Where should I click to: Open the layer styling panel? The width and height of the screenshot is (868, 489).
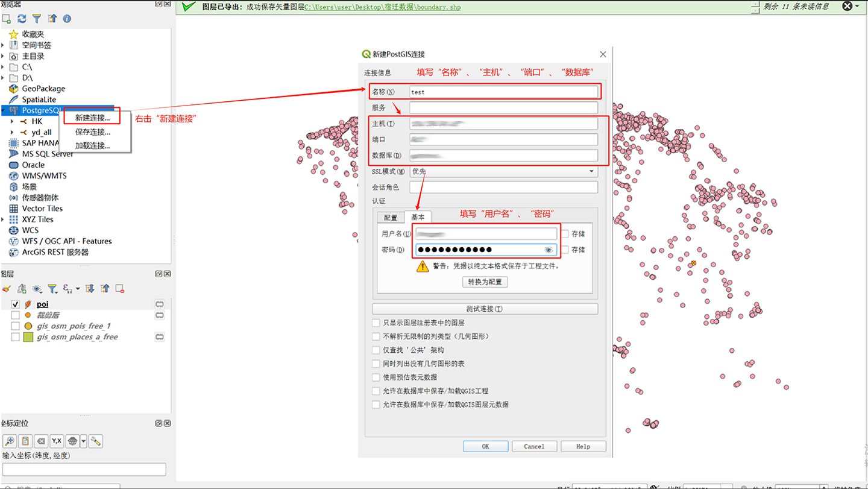coord(6,288)
